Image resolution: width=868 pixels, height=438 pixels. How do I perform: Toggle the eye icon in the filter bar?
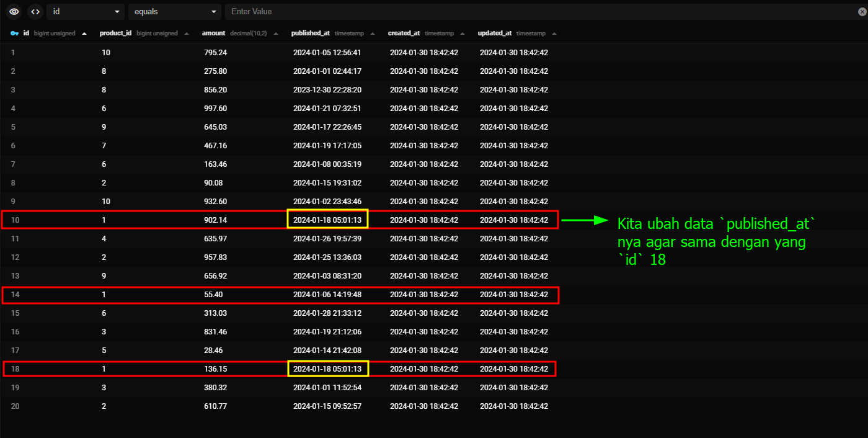(x=13, y=11)
